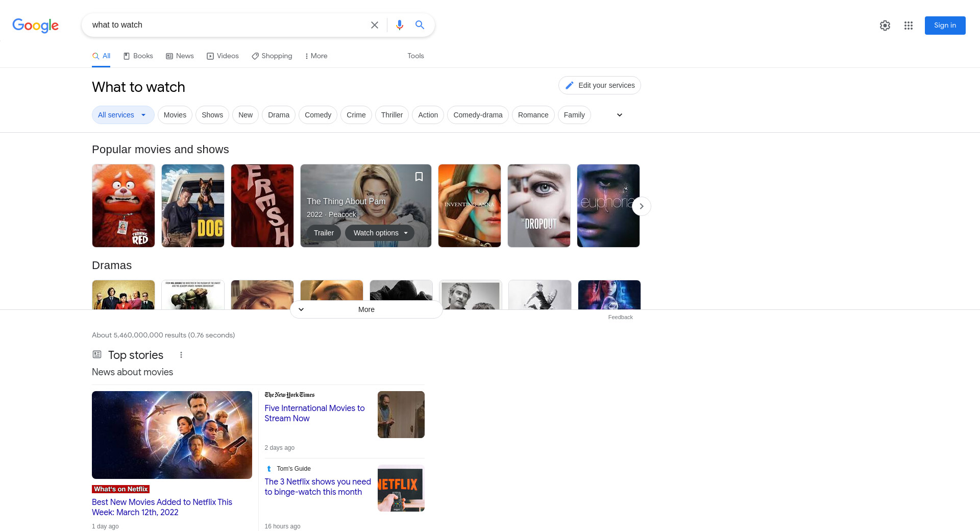Click the magnifying glass search icon
The image size is (980, 531).
point(420,25)
